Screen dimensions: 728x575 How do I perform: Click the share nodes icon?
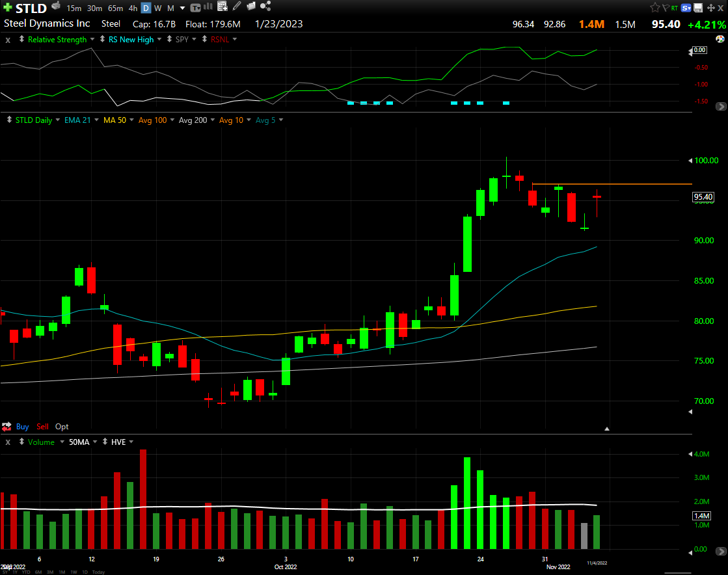[265, 6]
